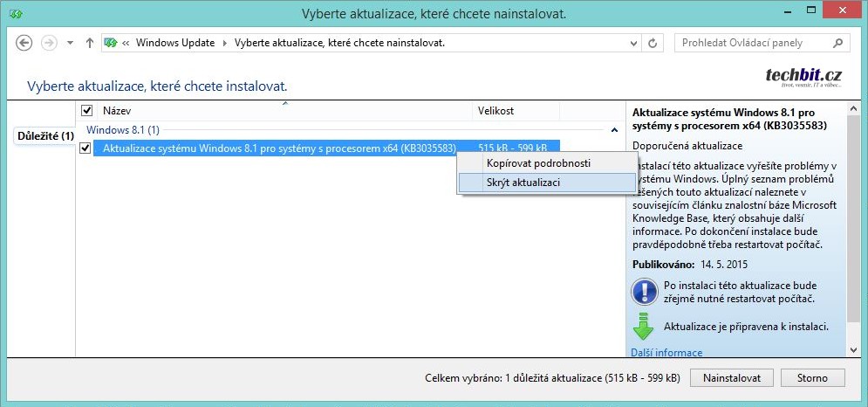Viewport: 868px width, 407px height.
Task: Close the update selection window
Action: pos(844,10)
